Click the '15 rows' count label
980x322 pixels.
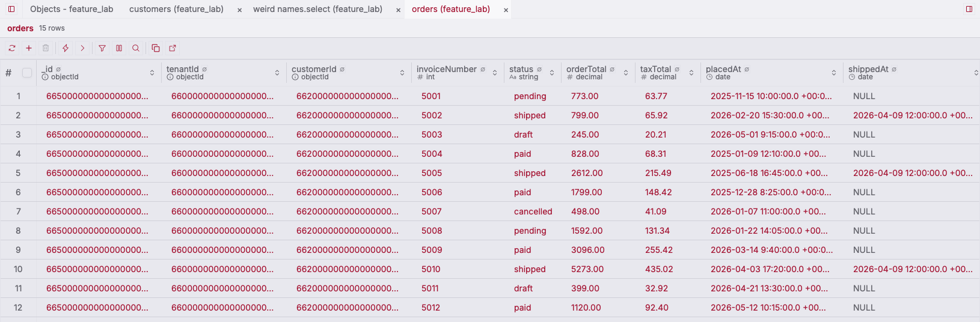pyautogui.click(x=52, y=28)
